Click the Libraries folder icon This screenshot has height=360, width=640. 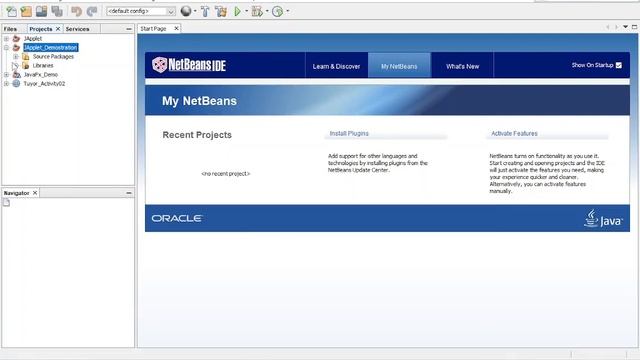26,66
